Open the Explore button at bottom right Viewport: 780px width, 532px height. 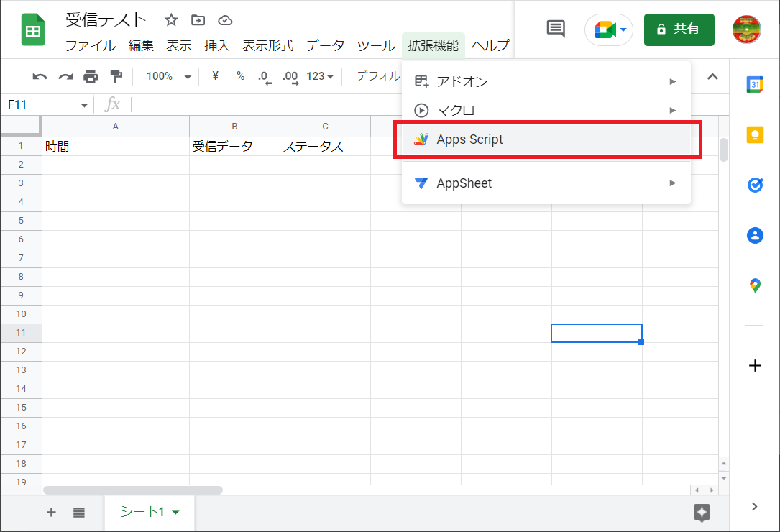point(702,513)
